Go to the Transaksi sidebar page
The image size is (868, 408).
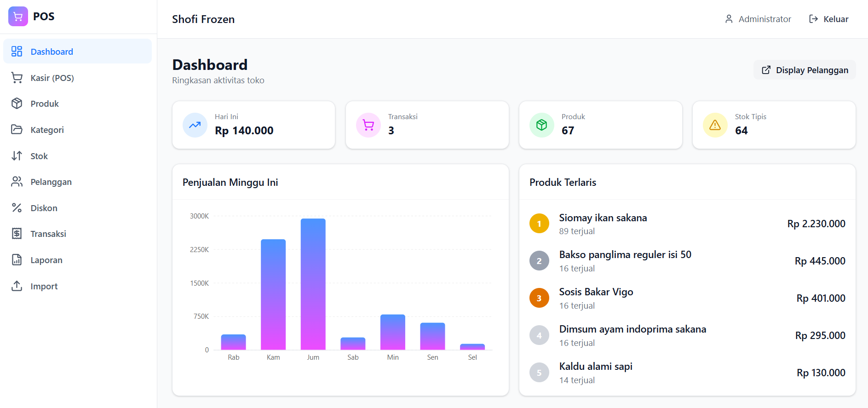click(77, 234)
